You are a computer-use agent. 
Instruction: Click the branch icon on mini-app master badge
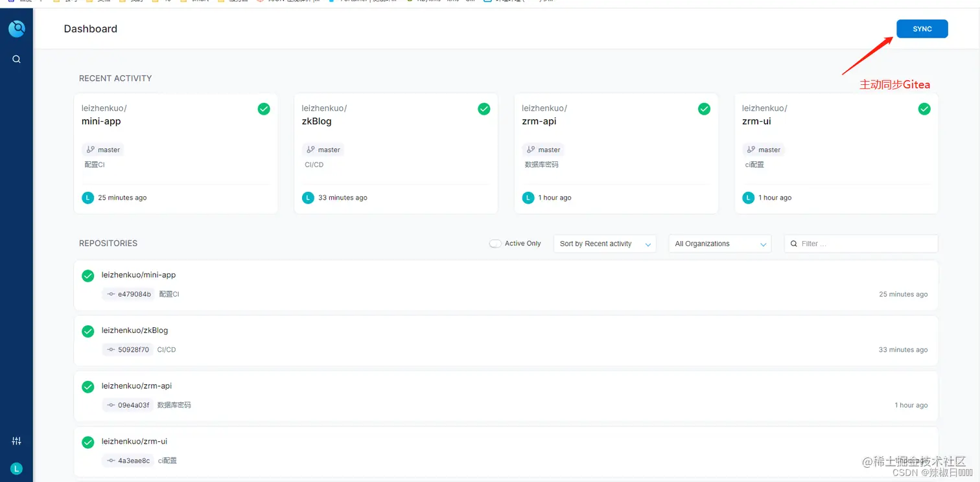click(91, 150)
